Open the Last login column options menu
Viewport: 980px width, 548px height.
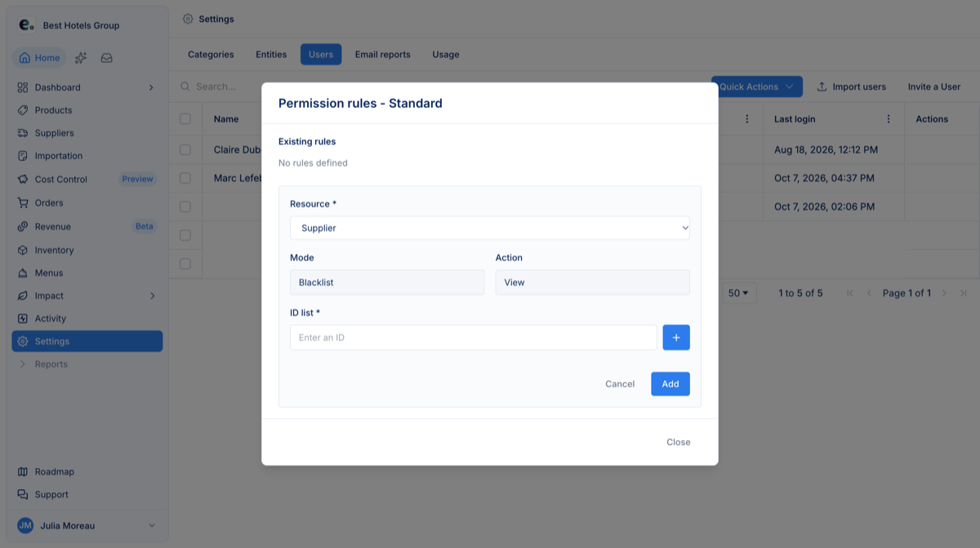[889, 119]
